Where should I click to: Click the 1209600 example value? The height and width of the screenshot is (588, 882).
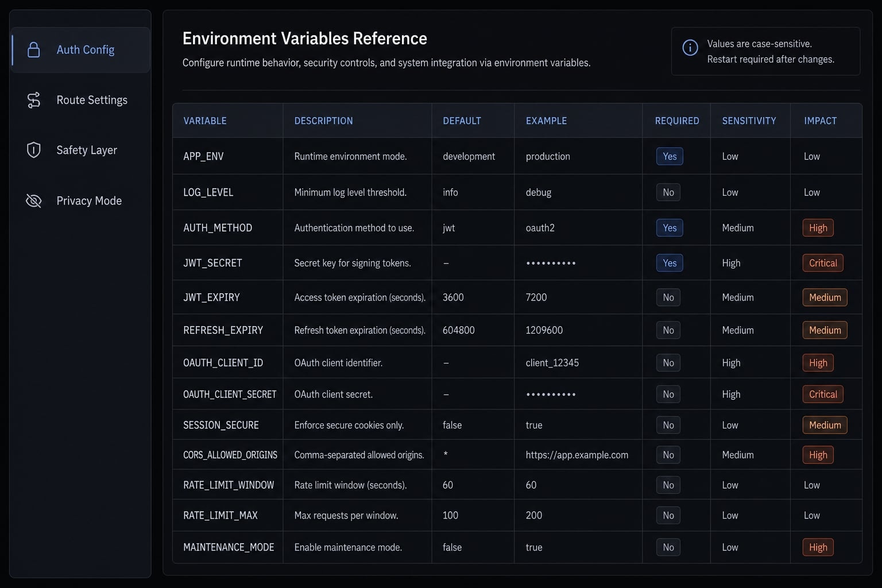pyautogui.click(x=544, y=330)
